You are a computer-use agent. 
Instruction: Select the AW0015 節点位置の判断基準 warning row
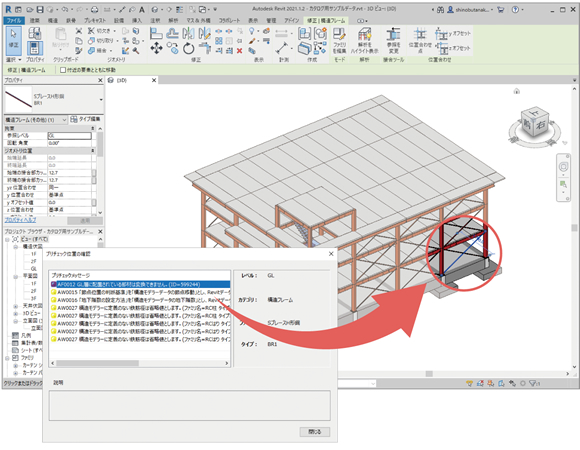click(x=140, y=292)
